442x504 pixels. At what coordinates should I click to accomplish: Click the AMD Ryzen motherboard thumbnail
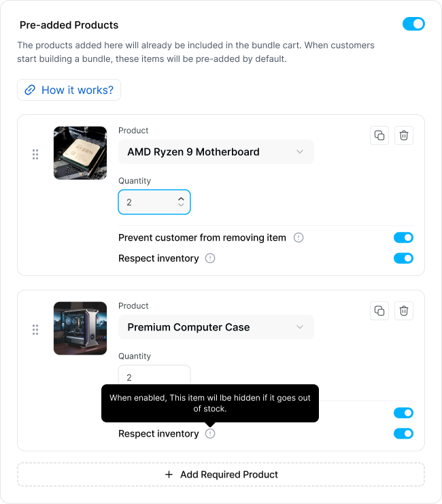click(x=80, y=153)
